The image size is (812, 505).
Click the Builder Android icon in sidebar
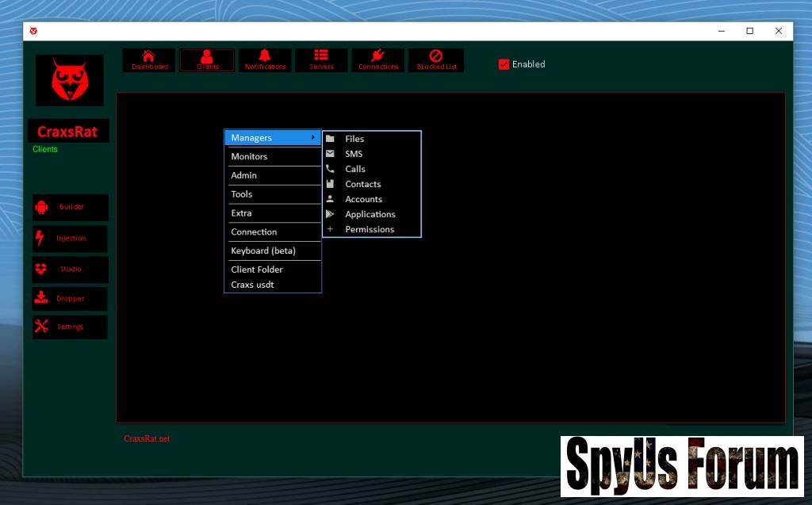[42, 208]
